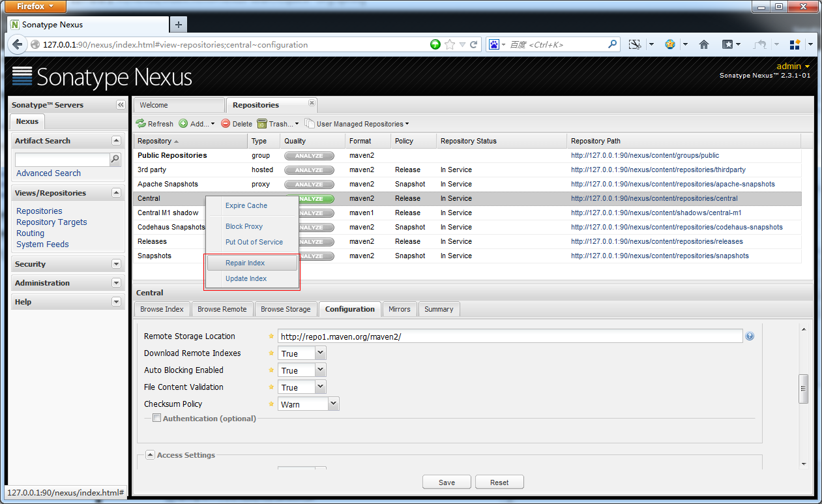Screen dimensions: 822x504
Task: Click the red Delete repository icon
Action: (x=226, y=124)
